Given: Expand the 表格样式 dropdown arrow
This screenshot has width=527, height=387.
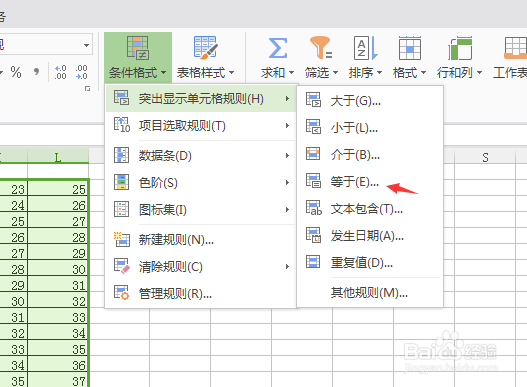Looking at the screenshot, I should click(232, 72).
